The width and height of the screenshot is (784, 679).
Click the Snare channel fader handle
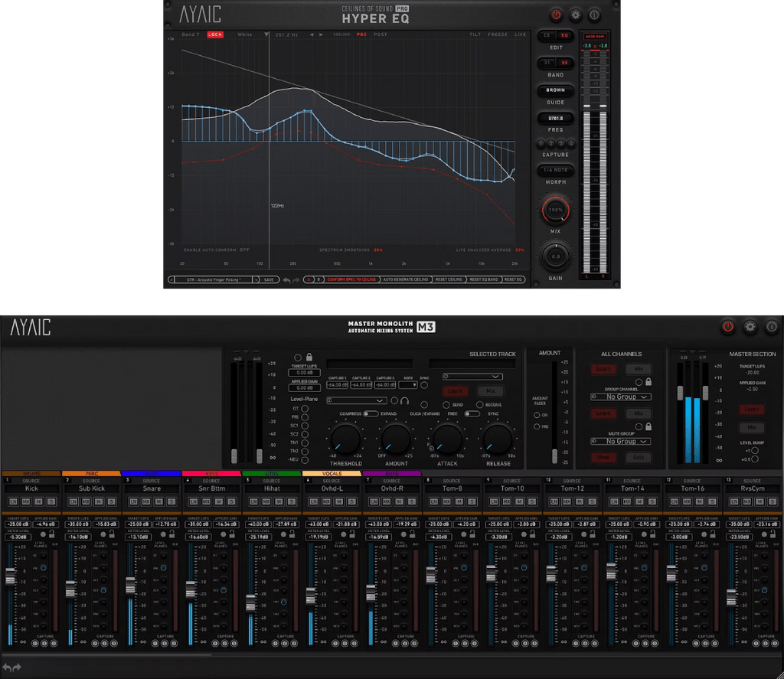click(130, 586)
